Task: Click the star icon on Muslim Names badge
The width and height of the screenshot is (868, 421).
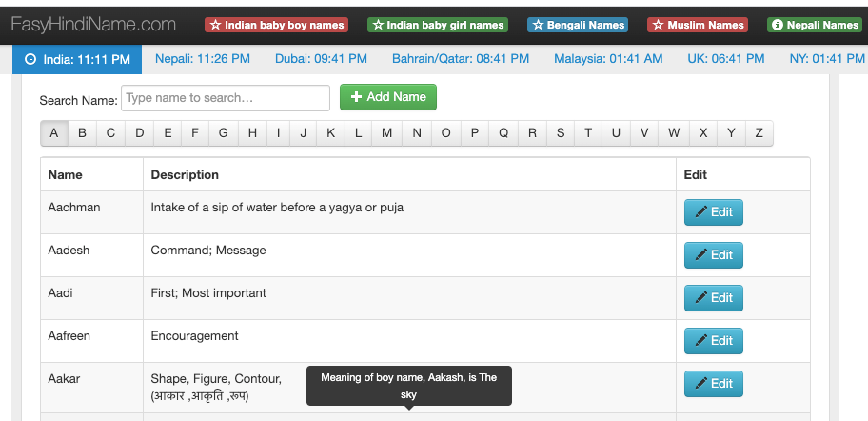Action: coord(659,25)
